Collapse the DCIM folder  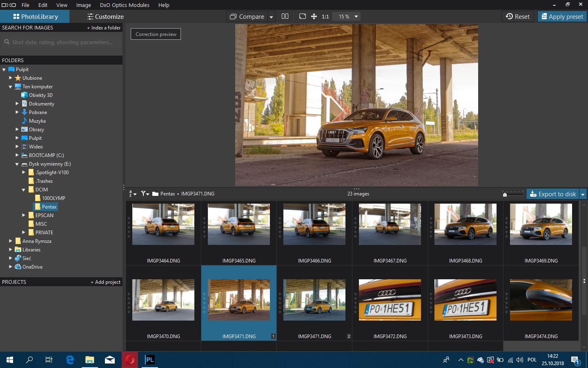coord(23,190)
